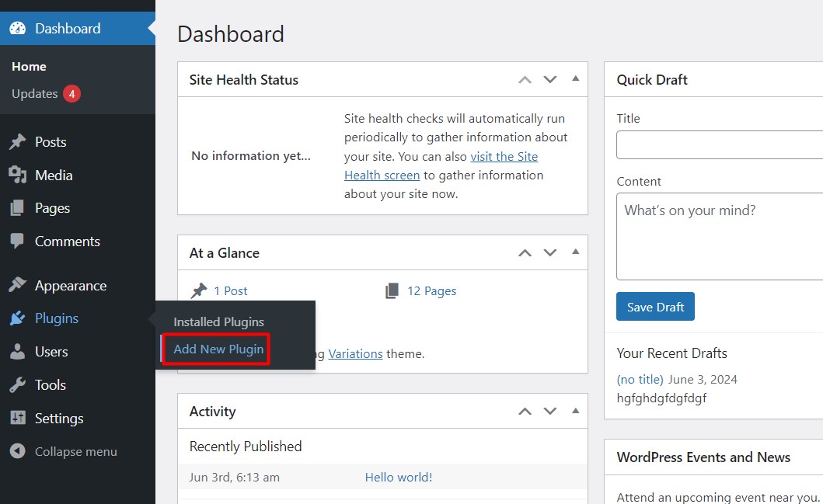Select Add New Plugin from flyout

click(219, 349)
